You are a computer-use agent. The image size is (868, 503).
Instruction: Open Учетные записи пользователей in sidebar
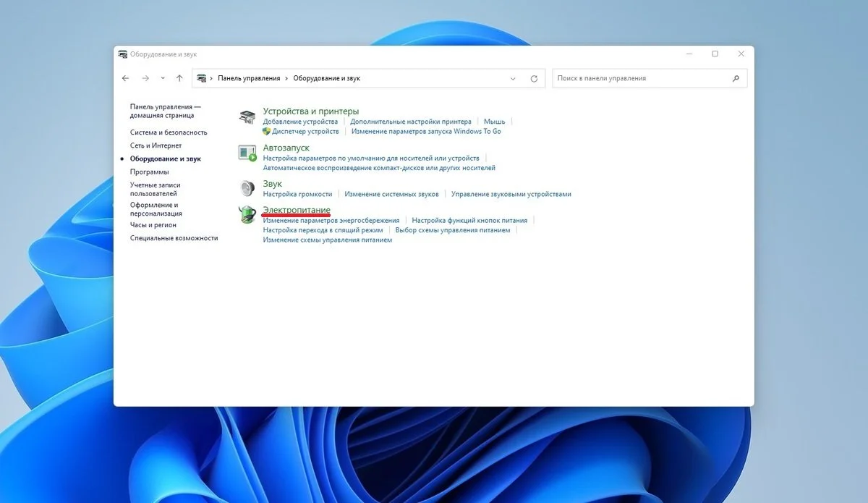coord(154,190)
